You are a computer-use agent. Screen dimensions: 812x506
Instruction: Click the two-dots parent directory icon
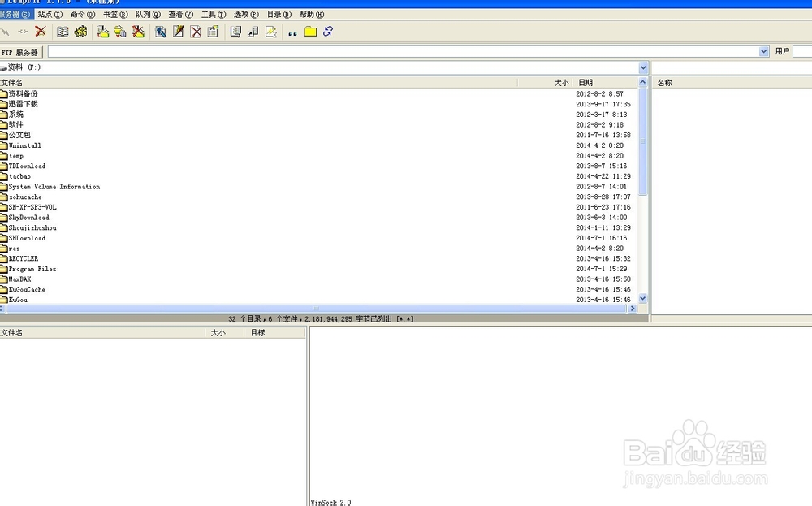click(x=292, y=33)
